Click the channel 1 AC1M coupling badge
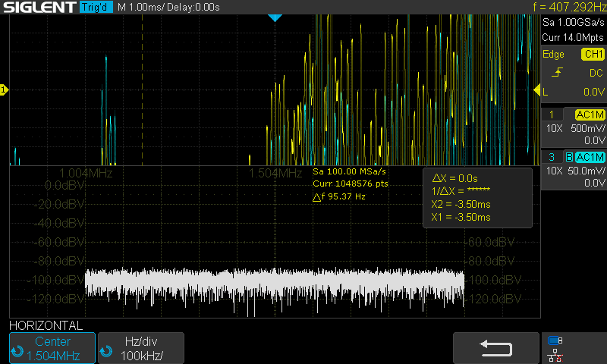Screen dimensions: 607x364 tap(590, 115)
